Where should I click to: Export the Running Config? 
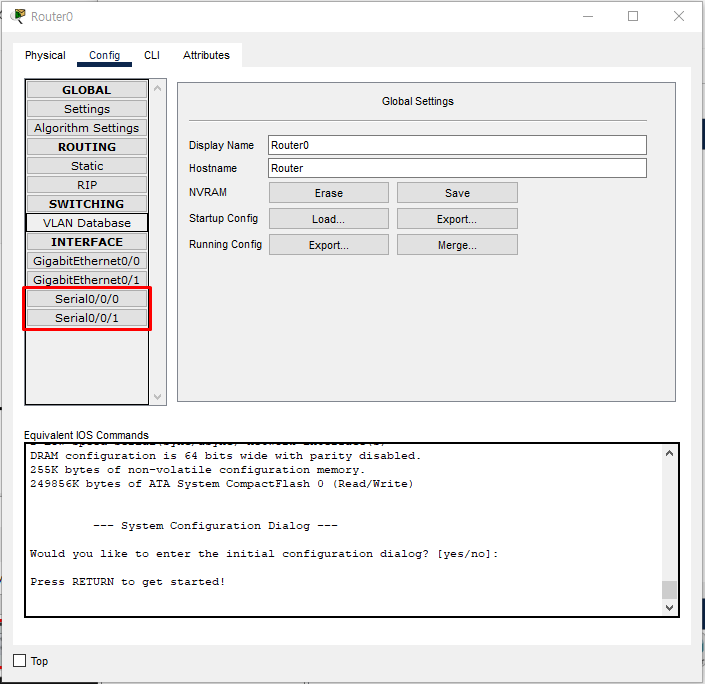(329, 245)
